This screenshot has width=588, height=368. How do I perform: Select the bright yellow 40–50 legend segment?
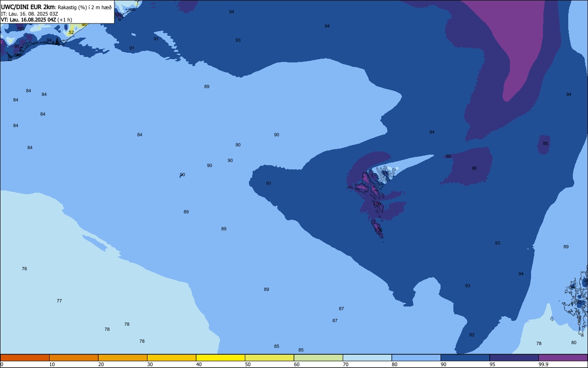(x=220, y=357)
